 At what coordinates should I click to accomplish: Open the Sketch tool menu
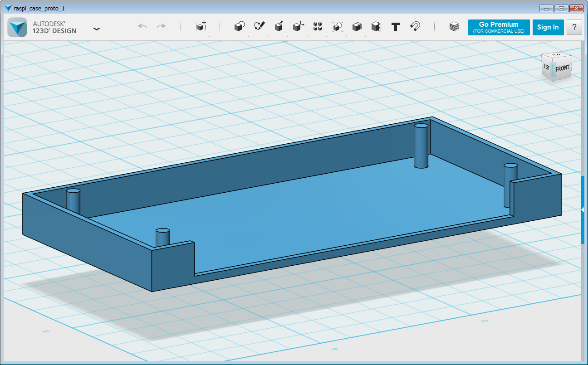tap(259, 27)
